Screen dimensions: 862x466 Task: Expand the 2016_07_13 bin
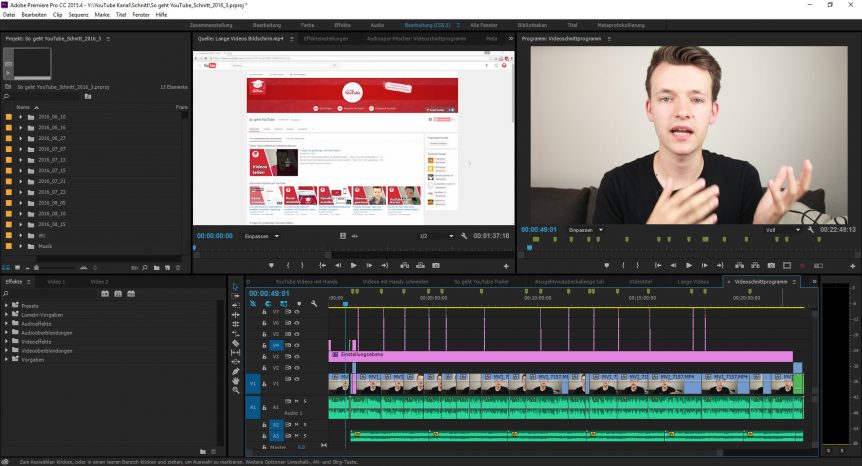click(20, 160)
